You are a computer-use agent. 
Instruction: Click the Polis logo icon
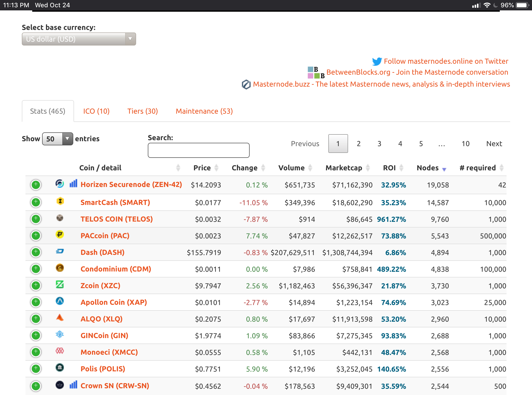point(60,367)
